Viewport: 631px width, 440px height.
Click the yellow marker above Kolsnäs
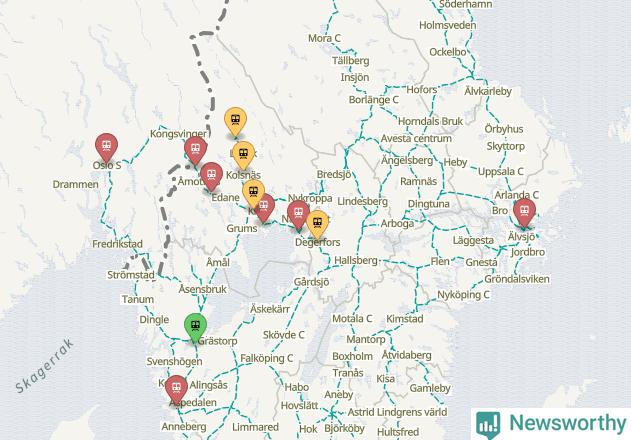click(x=243, y=155)
